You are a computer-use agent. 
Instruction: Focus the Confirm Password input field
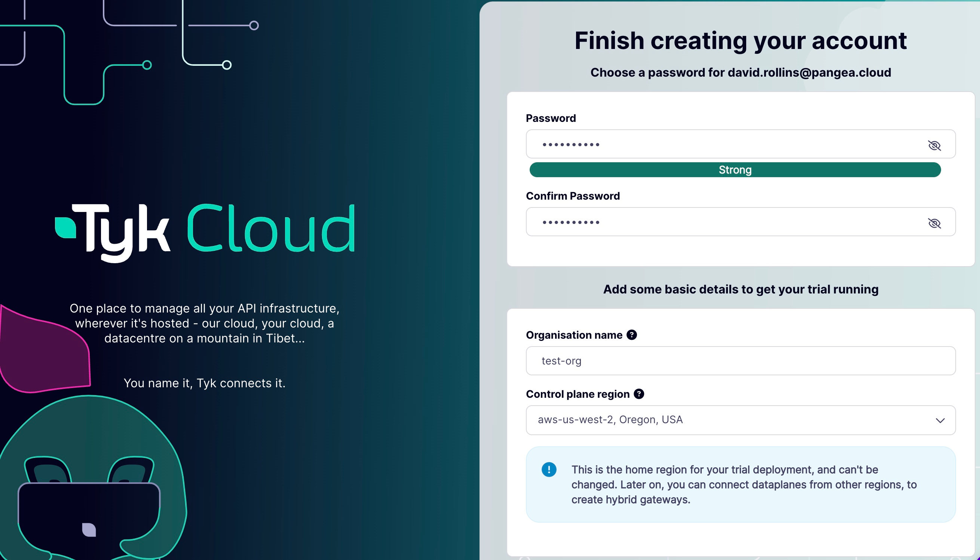[x=723, y=222]
